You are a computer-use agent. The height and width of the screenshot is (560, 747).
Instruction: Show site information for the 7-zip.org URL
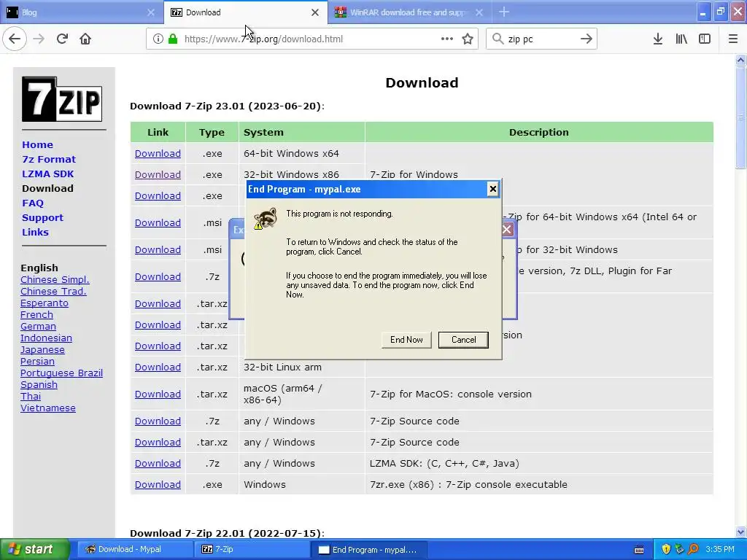(158, 39)
